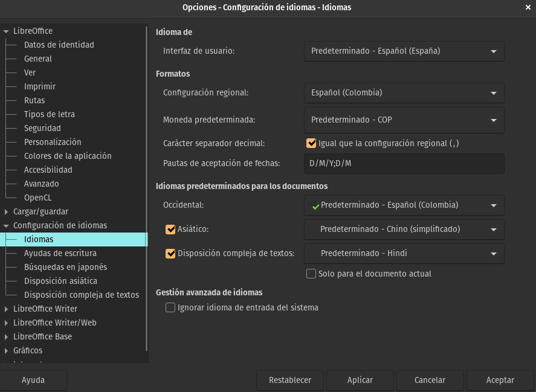Select Ayudas de escritura in the tree
536x392 pixels.
60,253
